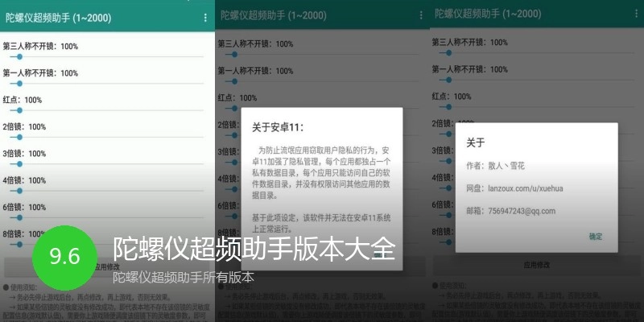Adjust 6倍镜 slider in left screenshot
The image size is (644, 322).
click(x=106, y=217)
